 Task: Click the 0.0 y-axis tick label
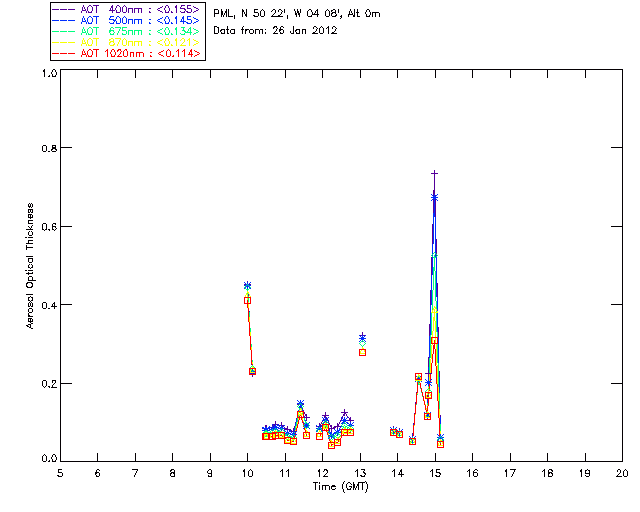[49, 459]
